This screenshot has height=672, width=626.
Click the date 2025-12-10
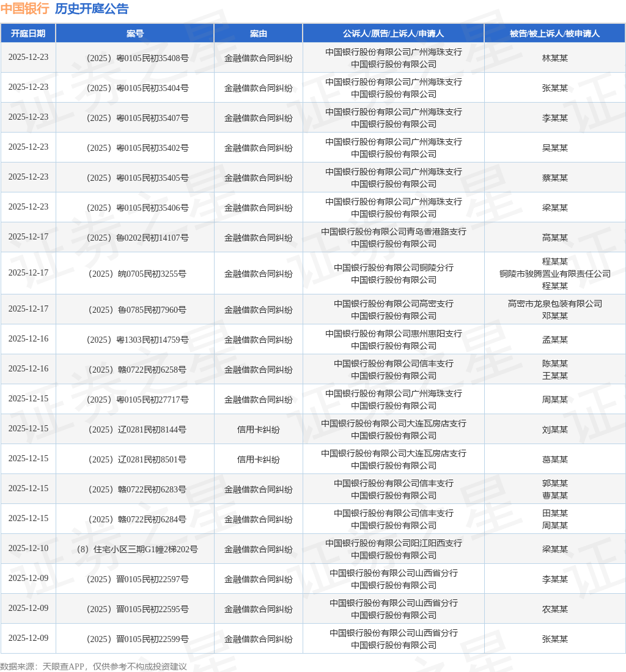[28, 549]
